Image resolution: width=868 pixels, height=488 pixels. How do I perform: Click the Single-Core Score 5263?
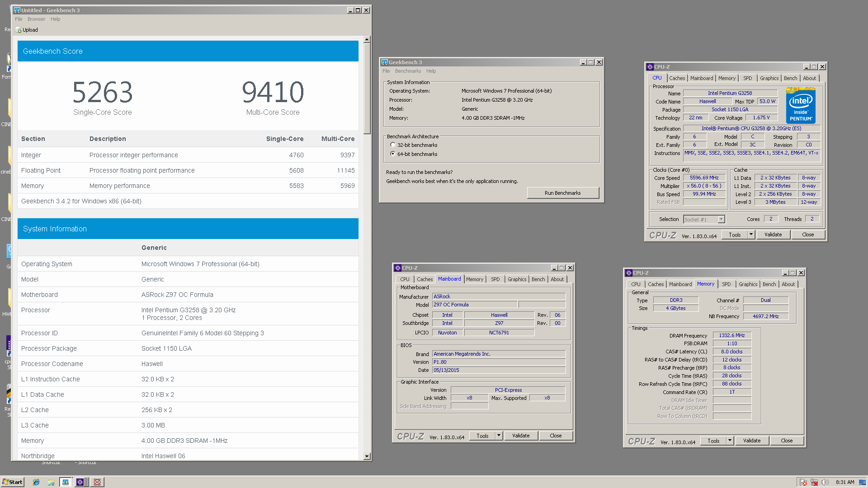103,92
